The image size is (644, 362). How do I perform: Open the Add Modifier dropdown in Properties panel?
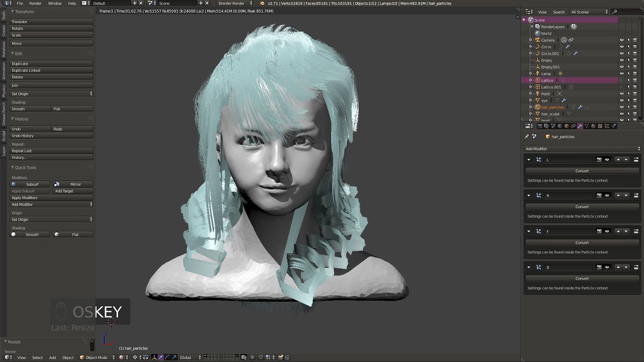coord(583,149)
